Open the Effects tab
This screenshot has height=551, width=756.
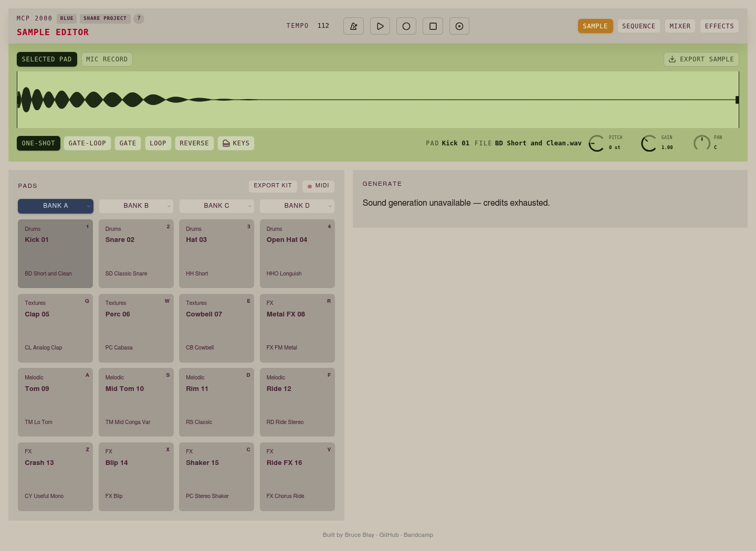coord(719,26)
